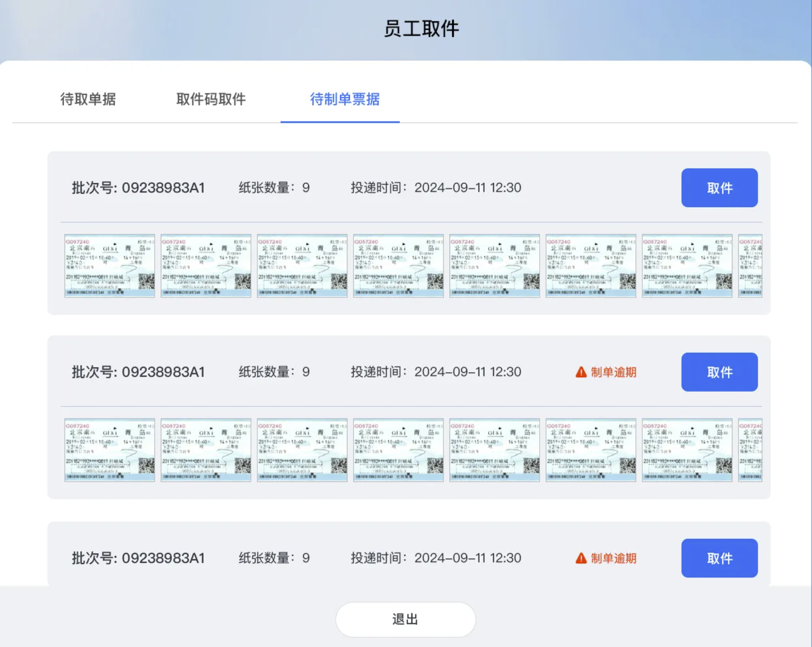Screen dimensions: 812x647
Task: Click 取件 button of second batch
Action: (719, 372)
